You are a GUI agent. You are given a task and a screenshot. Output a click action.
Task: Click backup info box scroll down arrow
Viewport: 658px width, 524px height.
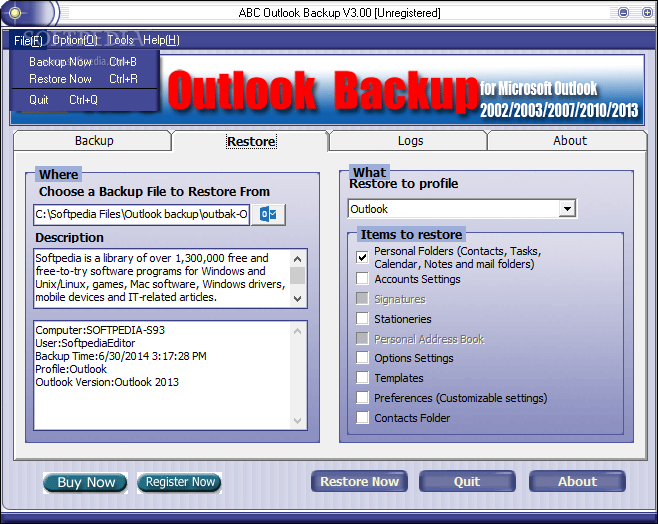click(x=298, y=420)
